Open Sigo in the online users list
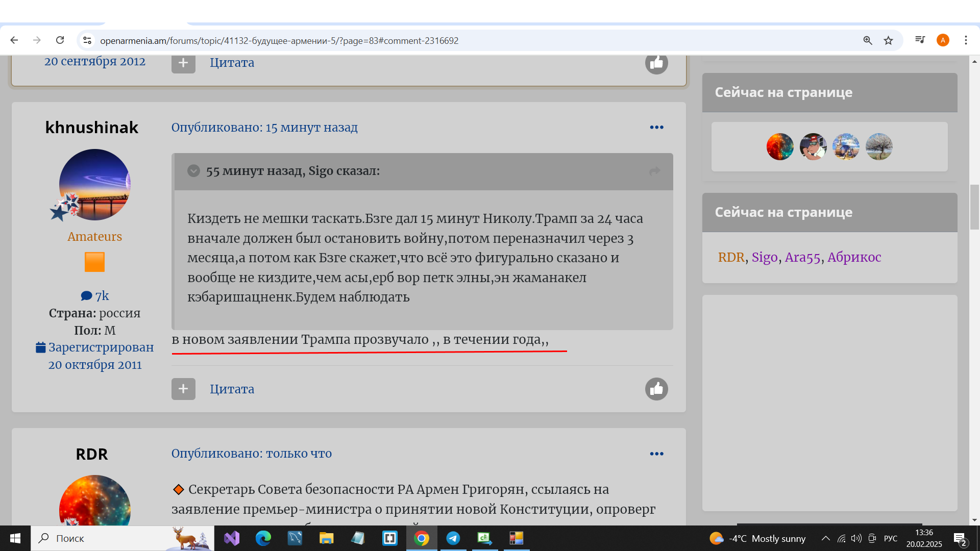This screenshot has height=551, width=980. (765, 257)
